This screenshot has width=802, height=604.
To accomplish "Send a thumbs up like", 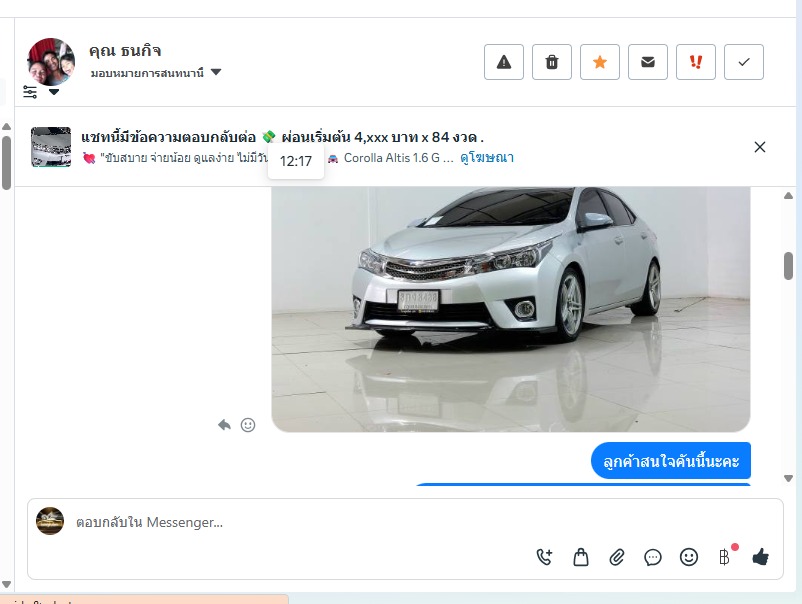I will pos(761,556).
